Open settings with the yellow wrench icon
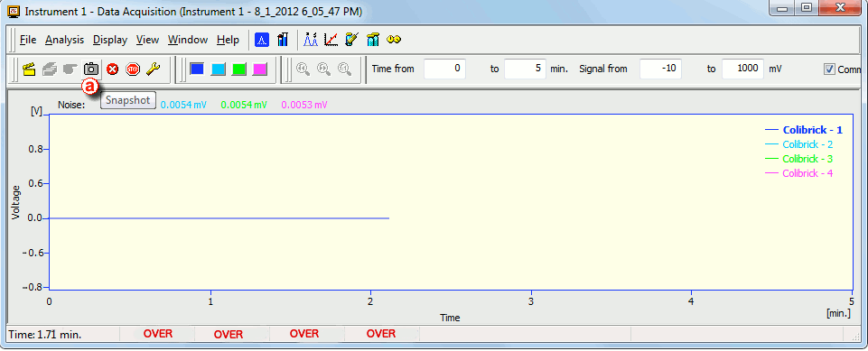The height and width of the screenshot is (351, 868). [153, 69]
